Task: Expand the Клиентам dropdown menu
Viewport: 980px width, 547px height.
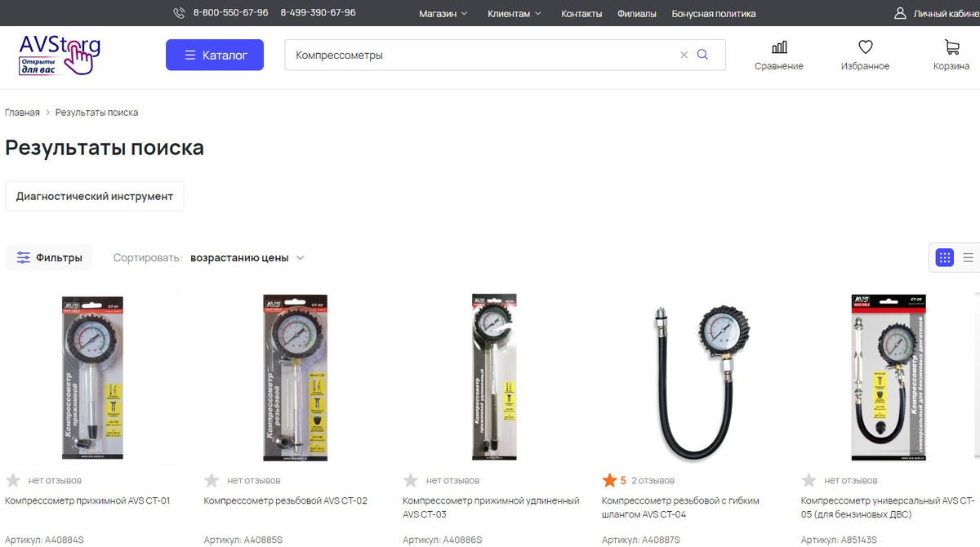Action: [x=514, y=14]
